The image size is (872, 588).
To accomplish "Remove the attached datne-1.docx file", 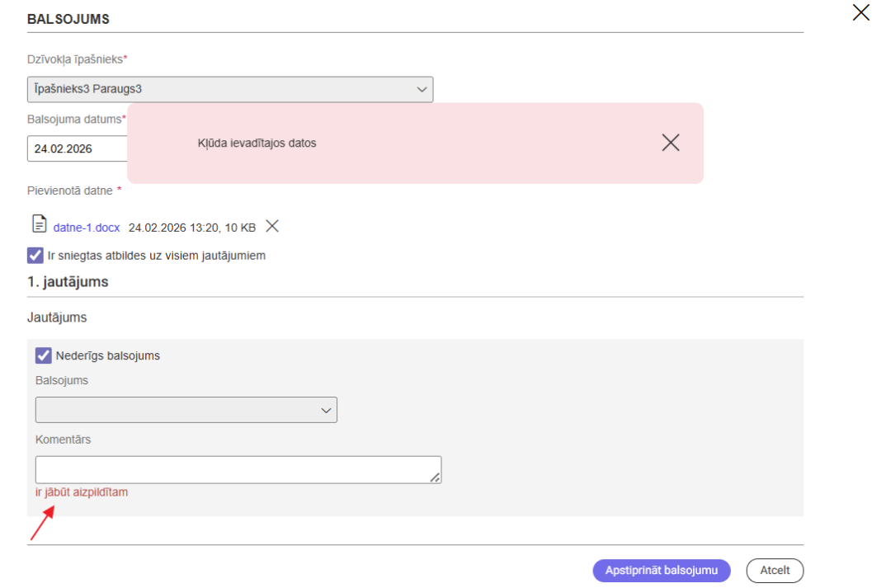I will pos(272,226).
